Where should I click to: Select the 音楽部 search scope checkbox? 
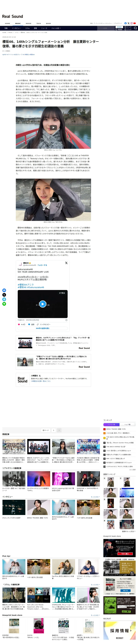click(119, 27)
